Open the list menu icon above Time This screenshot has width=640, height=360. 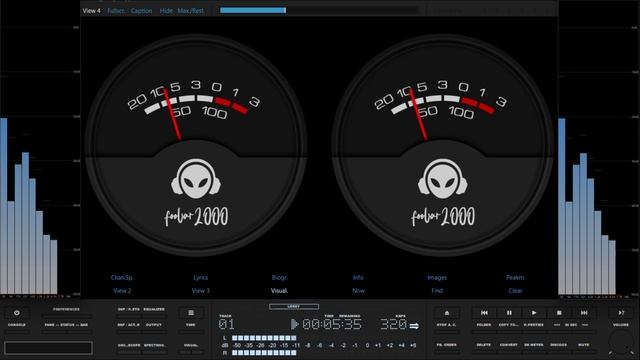point(191,313)
